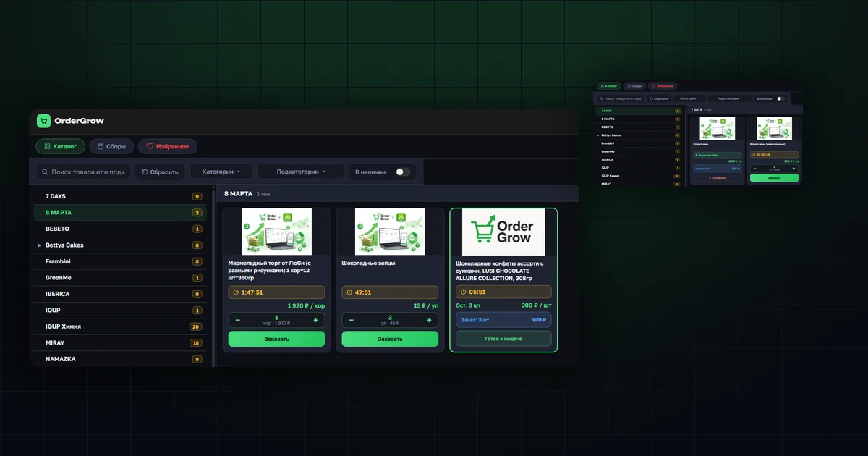
Task: Click 7 DAYS category in small background window
Action: pos(639,111)
